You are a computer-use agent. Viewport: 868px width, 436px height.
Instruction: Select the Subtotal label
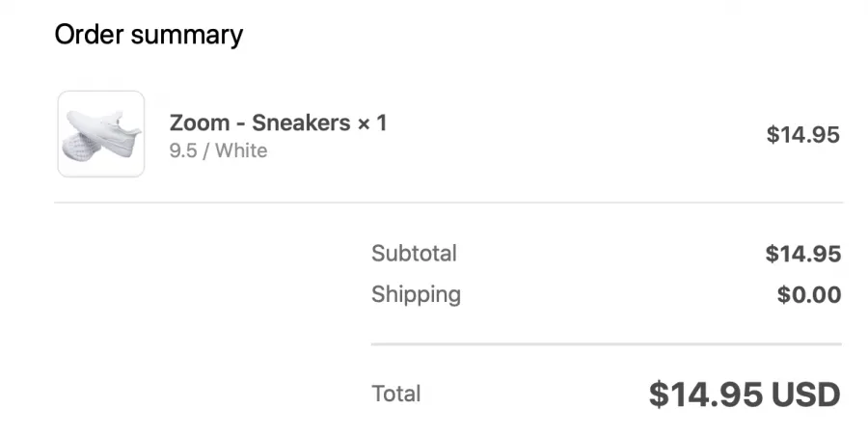[414, 253]
